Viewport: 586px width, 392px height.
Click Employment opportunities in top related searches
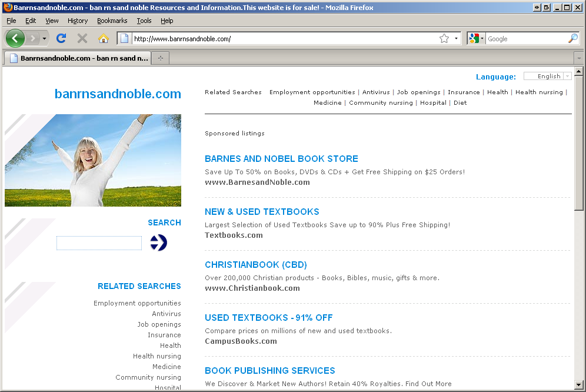(x=312, y=92)
